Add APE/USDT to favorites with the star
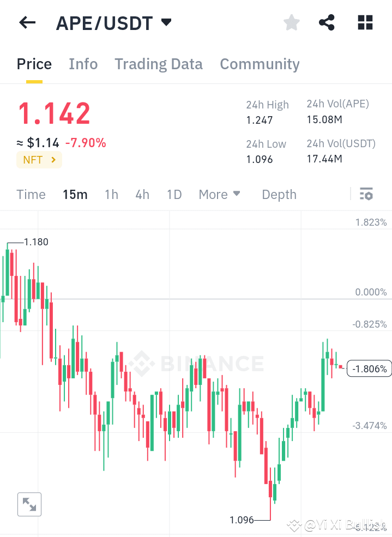 coord(291,22)
